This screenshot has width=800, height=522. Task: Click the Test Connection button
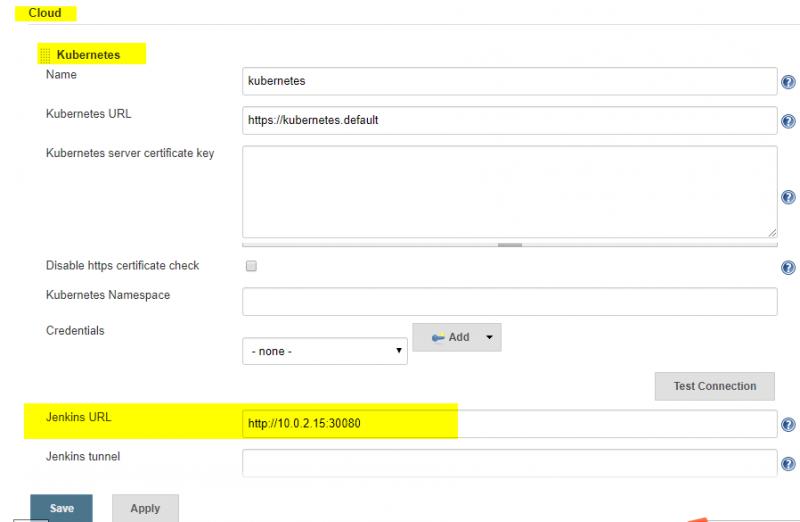(x=714, y=386)
